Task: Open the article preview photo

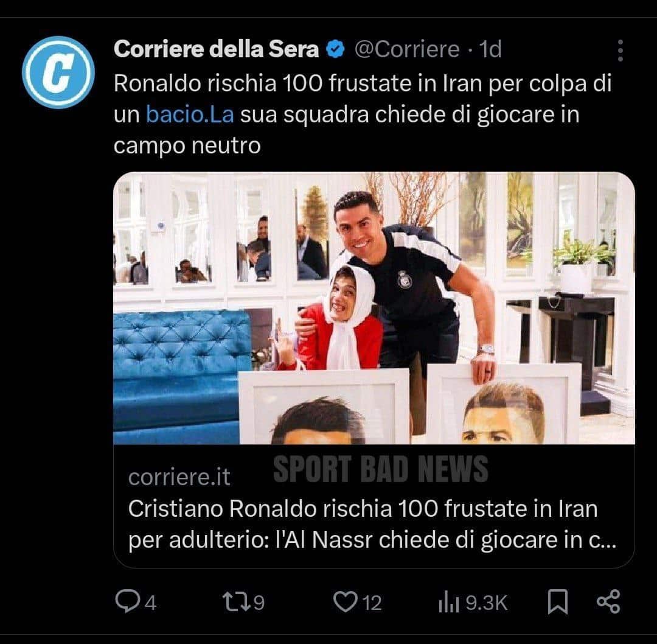Action: point(374,308)
